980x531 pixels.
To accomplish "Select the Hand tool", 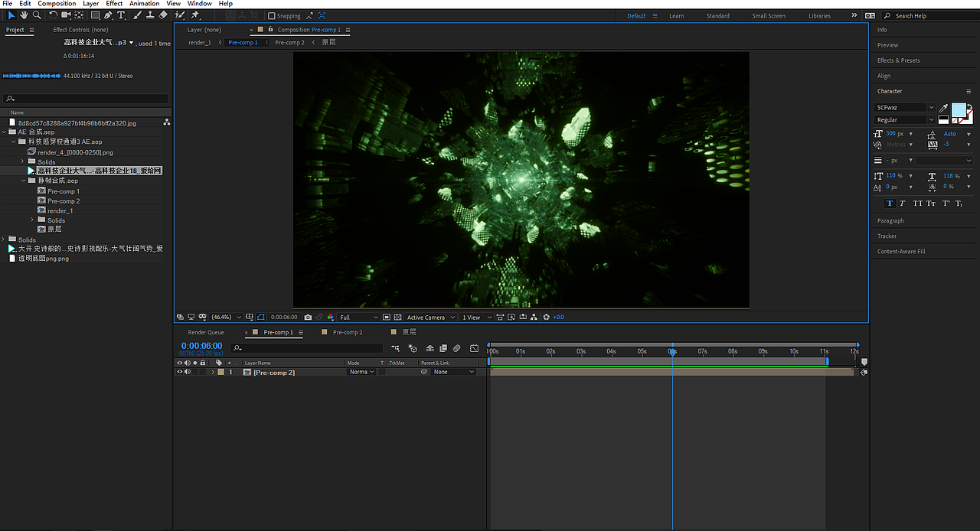I will pyautogui.click(x=24, y=15).
